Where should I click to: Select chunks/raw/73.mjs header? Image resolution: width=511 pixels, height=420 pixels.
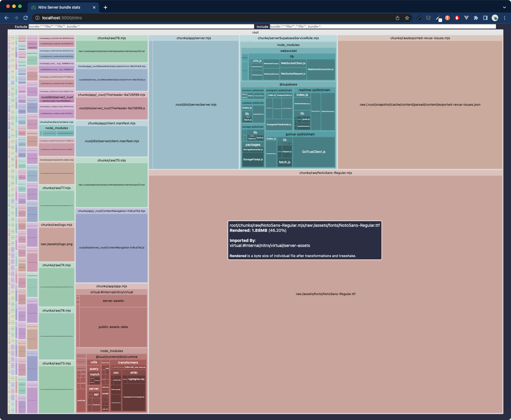pyautogui.click(x=56, y=363)
